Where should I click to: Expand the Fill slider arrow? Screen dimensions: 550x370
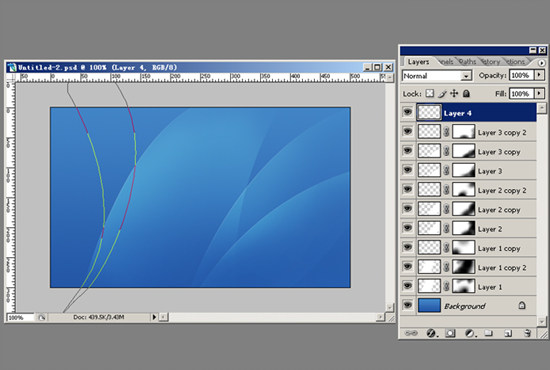pos(539,94)
